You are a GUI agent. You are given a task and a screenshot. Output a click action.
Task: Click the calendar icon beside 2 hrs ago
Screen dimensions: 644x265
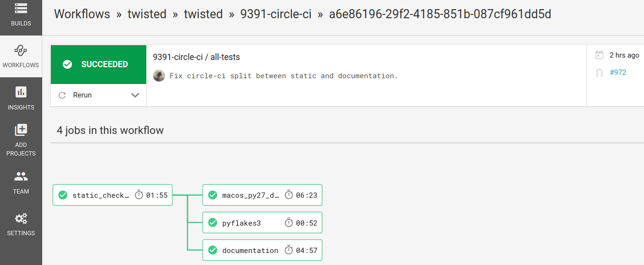click(599, 55)
